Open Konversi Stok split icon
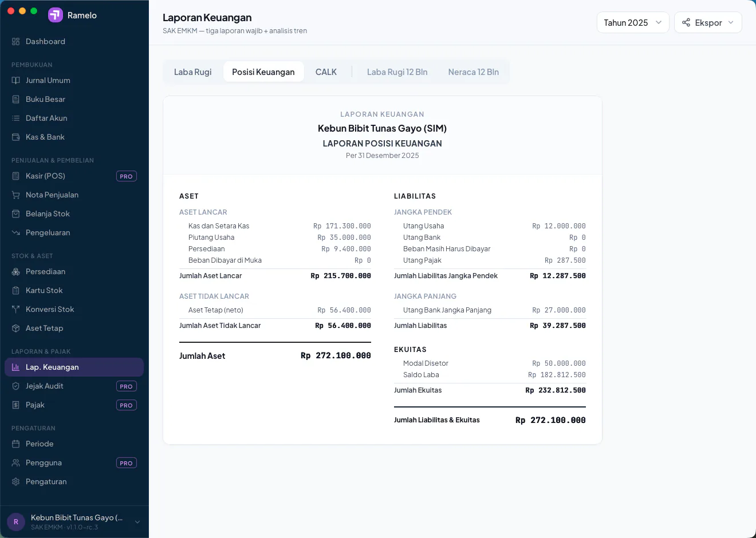This screenshot has width=756, height=538. tap(15, 310)
